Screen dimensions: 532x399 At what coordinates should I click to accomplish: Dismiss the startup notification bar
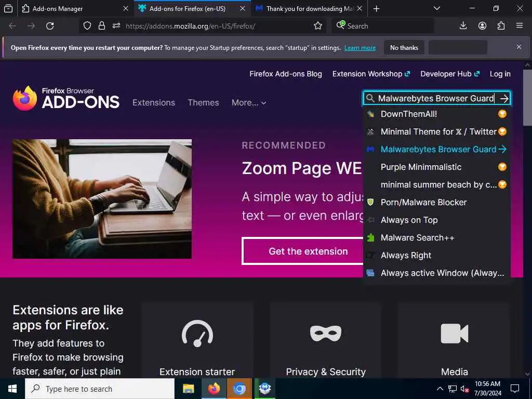coord(519,47)
